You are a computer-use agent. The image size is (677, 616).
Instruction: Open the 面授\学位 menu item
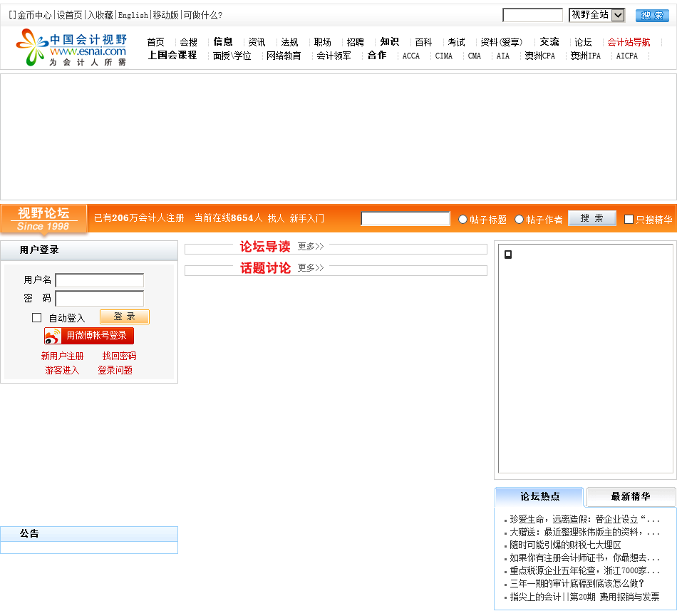click(x=232, y=56)
